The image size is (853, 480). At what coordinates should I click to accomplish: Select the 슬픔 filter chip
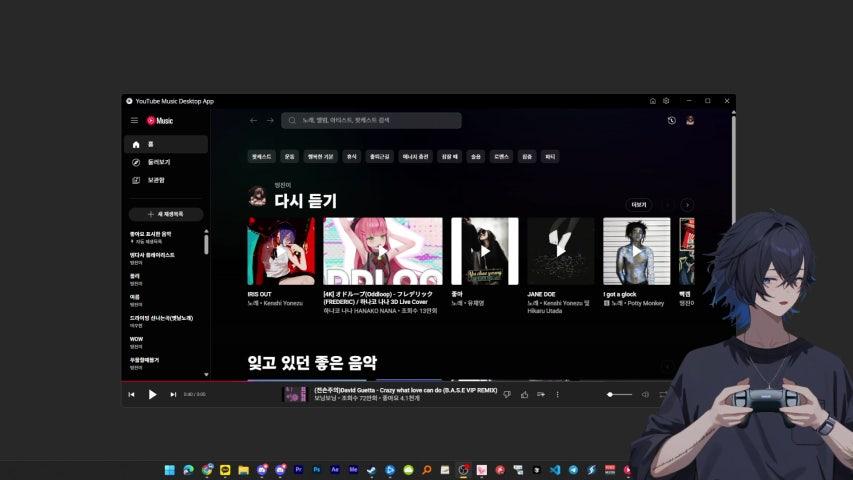point(476,157)
